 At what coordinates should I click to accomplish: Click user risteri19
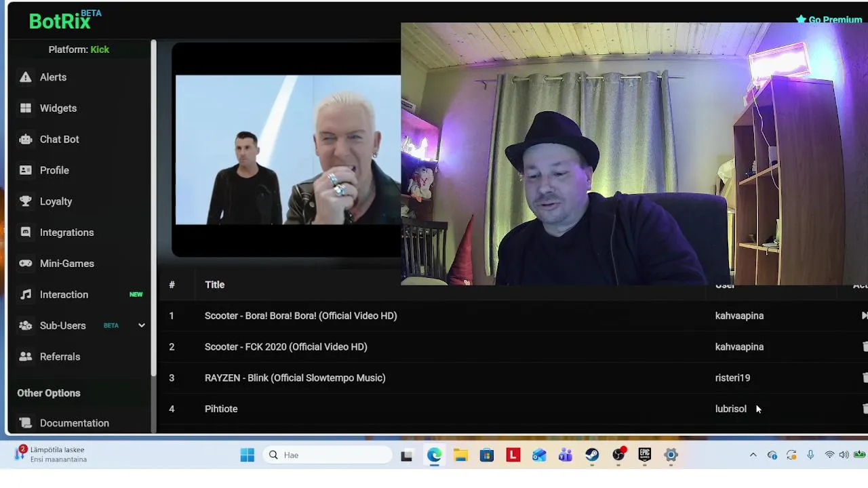click(732, 378)
